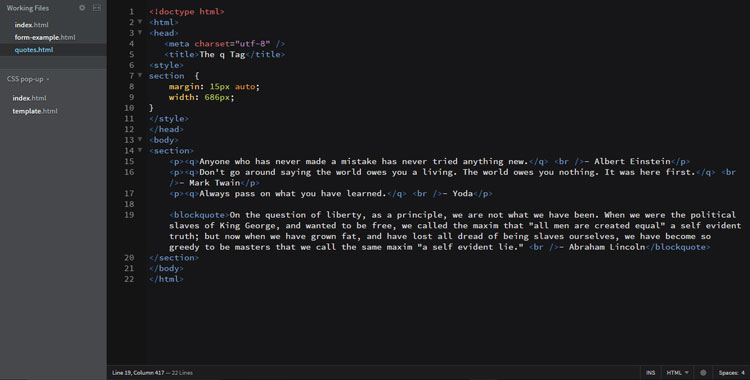Toggle INS insert/overwrite mode in status bar
750x380 pixels.
tap(651, 373)
